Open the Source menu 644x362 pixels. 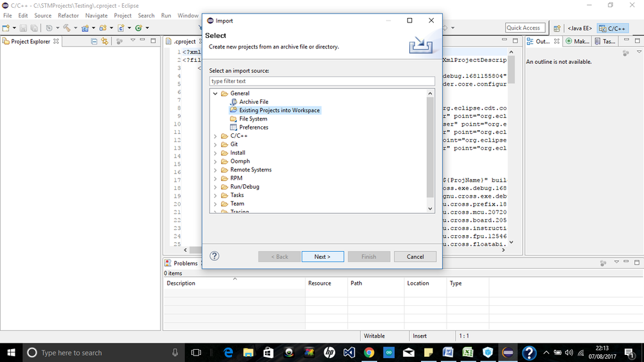[x=43, y=15]
